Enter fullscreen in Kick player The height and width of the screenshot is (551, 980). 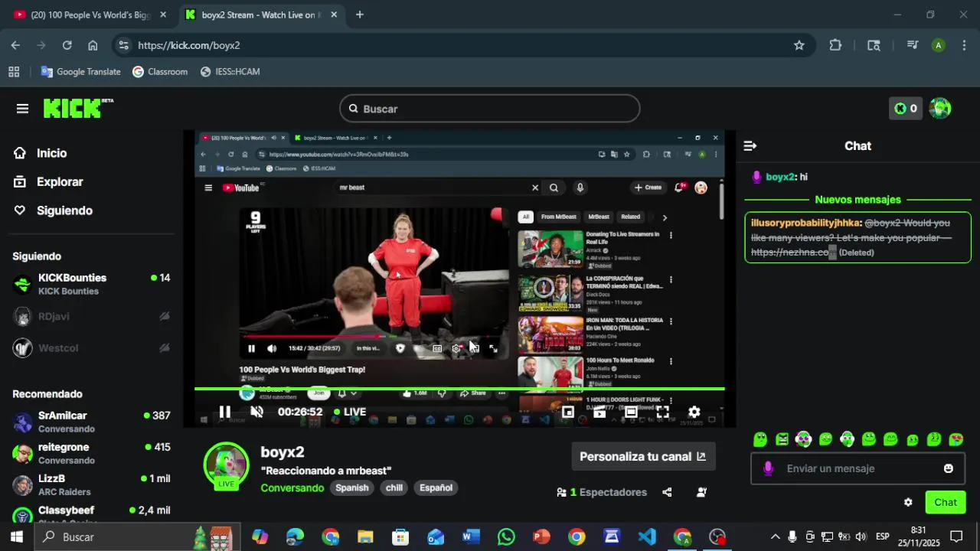coord(662,412)
